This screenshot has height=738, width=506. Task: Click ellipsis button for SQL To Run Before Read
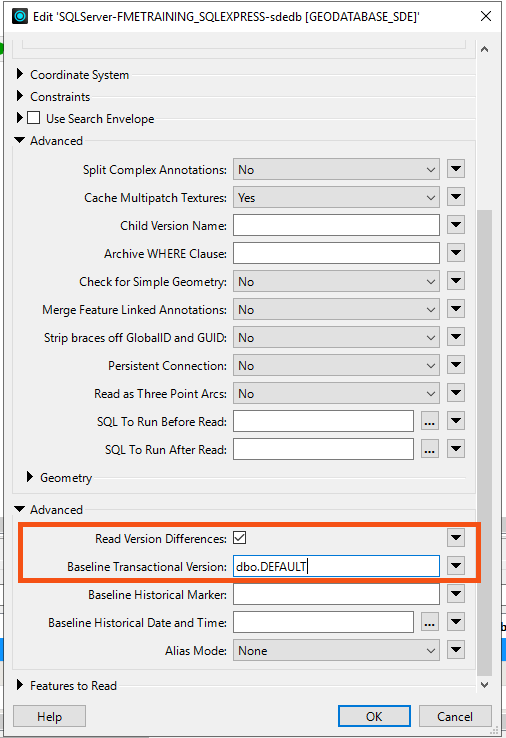(429, 421)
